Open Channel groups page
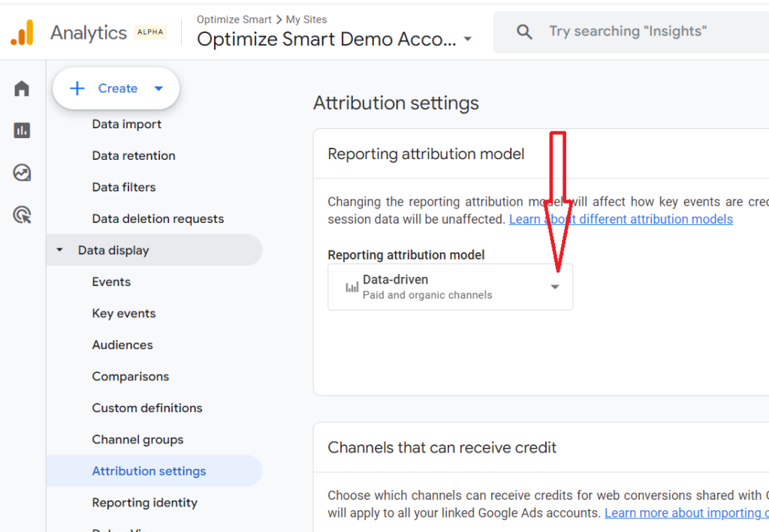769x532 pixels. point(138,440)
